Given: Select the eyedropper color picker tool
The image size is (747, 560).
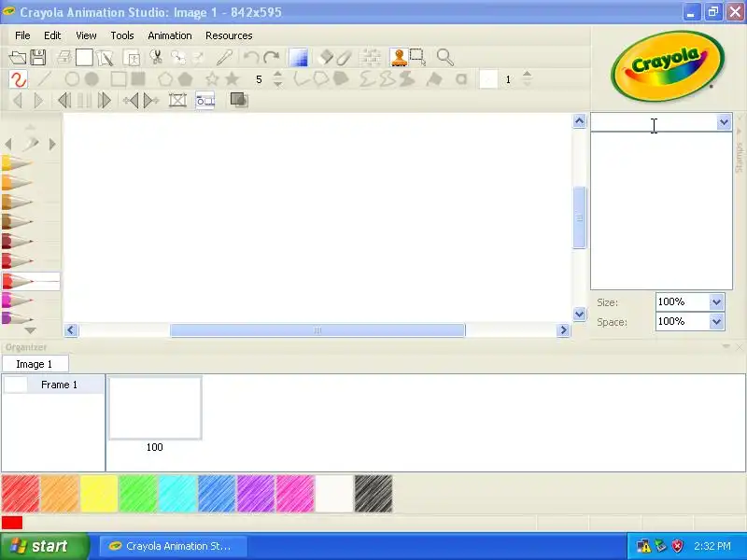Looking at the screenshot, I should 224,57.
